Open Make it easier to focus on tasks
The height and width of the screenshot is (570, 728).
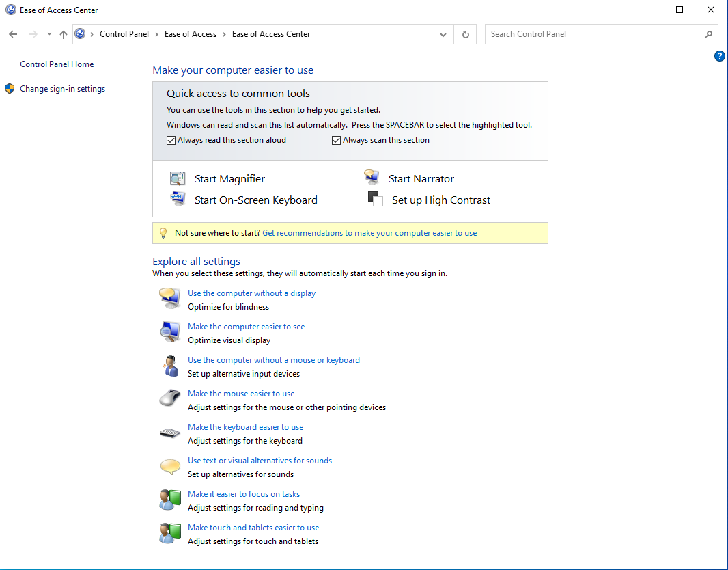point(244,494)
